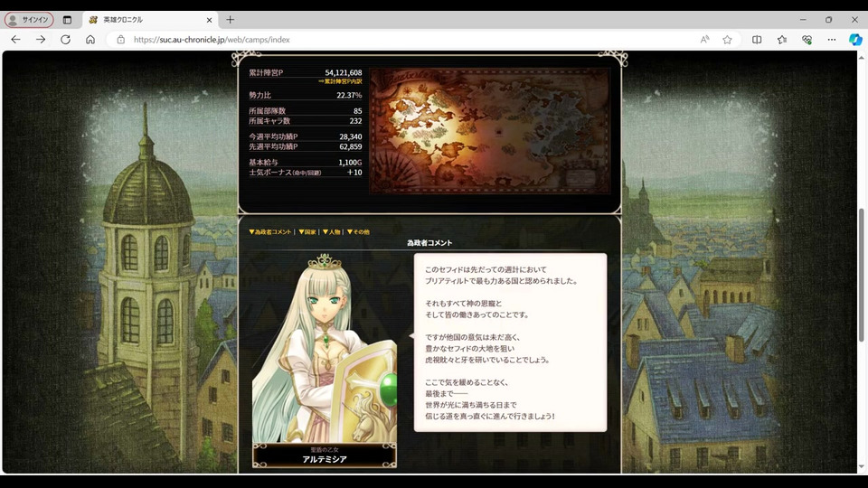Open a new browser tab
868x488 pixels.
(231, 20)
